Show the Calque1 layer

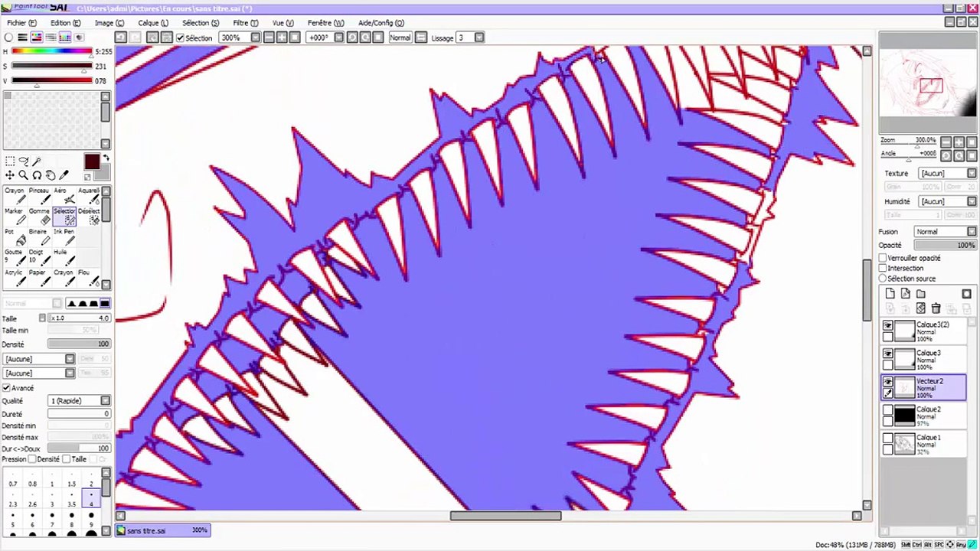click(x=887, y=439)
